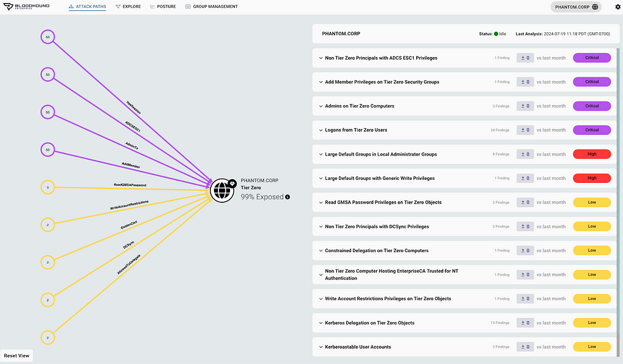Click the AllowedToDelegate edge label
Screen dimensions: 623x364
(x=129, y=264)
